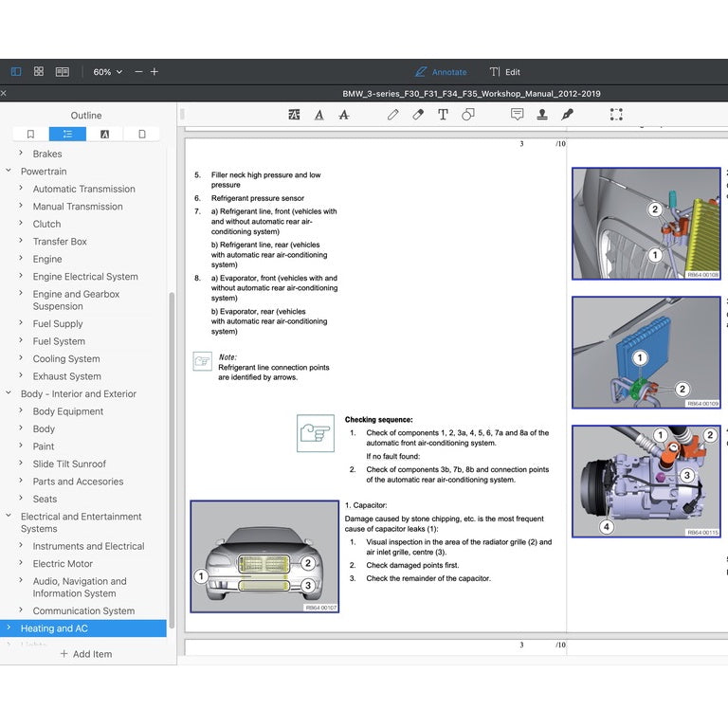Select the strikethrough text tool
This screenshot has height=728, width=728.
point(343,114)
